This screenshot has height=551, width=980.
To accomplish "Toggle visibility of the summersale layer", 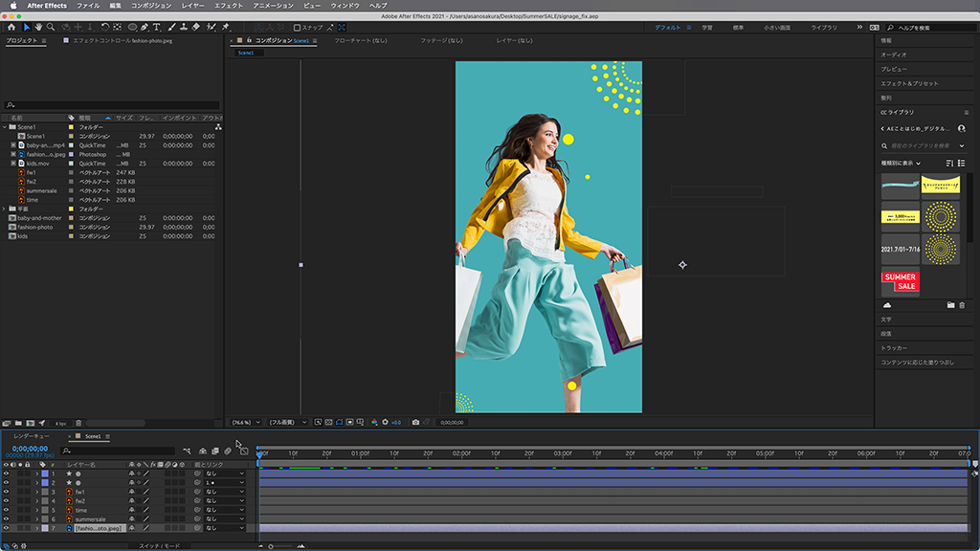I will (x=6, y=519).
